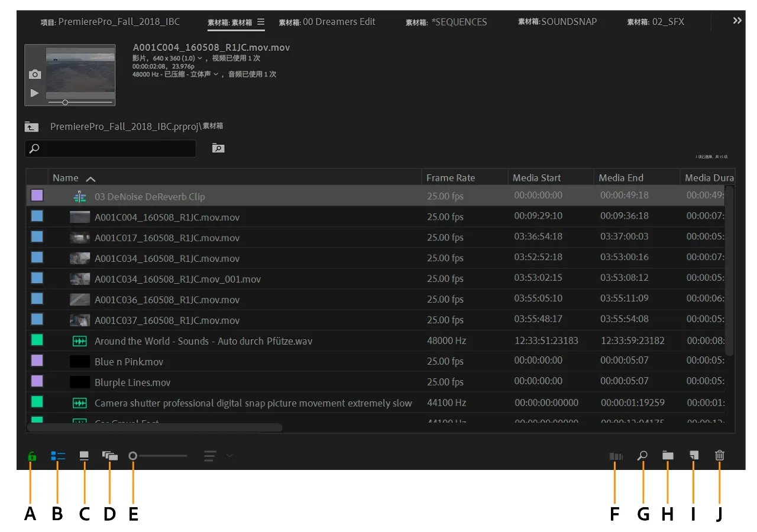This screenshot has height=532, width=757.
Task: Open the bin panel hamburger menu
Action: 261,22
